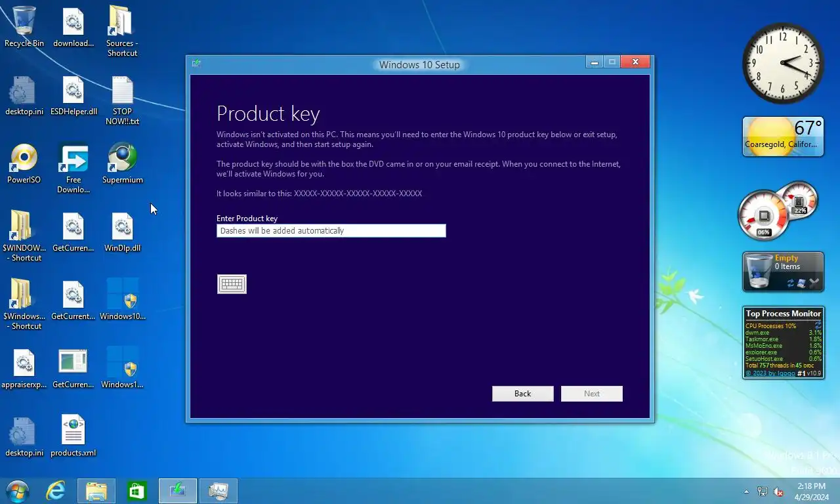Switch to Task Manager taskbar button
840x504 pixels.
click(x=218, y=491)
